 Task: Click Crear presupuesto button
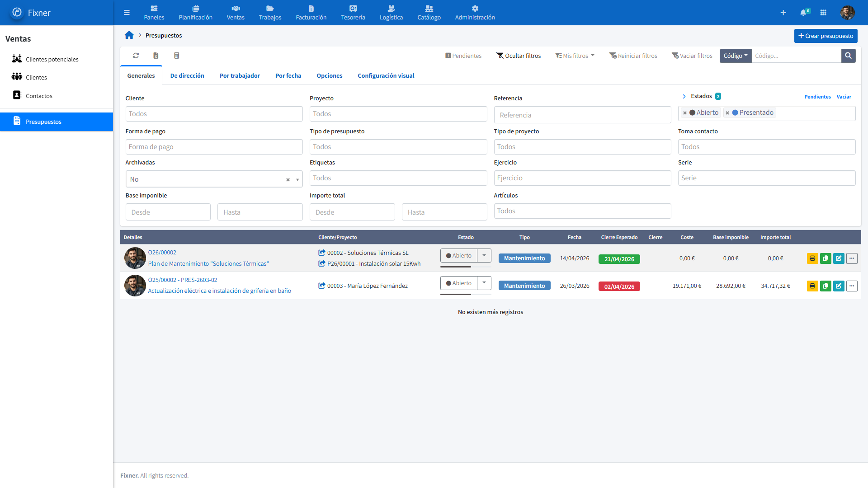(826, 36)
